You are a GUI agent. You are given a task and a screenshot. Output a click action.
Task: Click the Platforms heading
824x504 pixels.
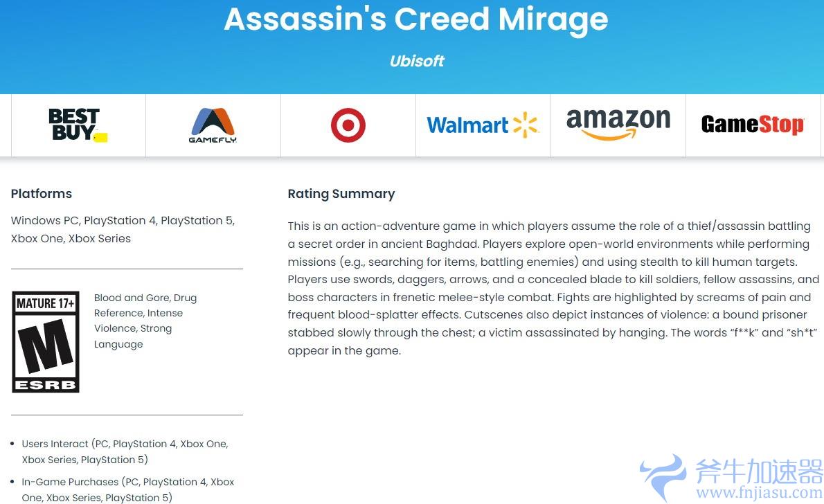[x=42, y=194]
